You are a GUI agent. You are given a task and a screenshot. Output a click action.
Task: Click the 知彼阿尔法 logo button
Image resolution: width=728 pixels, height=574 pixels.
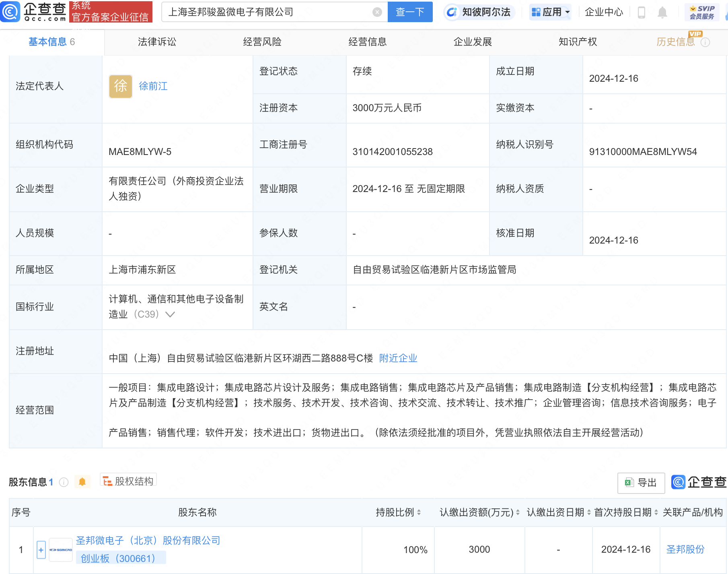click(479, 12)
